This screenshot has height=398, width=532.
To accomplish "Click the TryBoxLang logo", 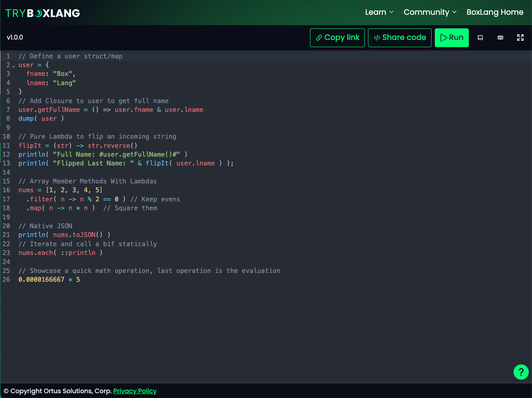I will (42, 12).
